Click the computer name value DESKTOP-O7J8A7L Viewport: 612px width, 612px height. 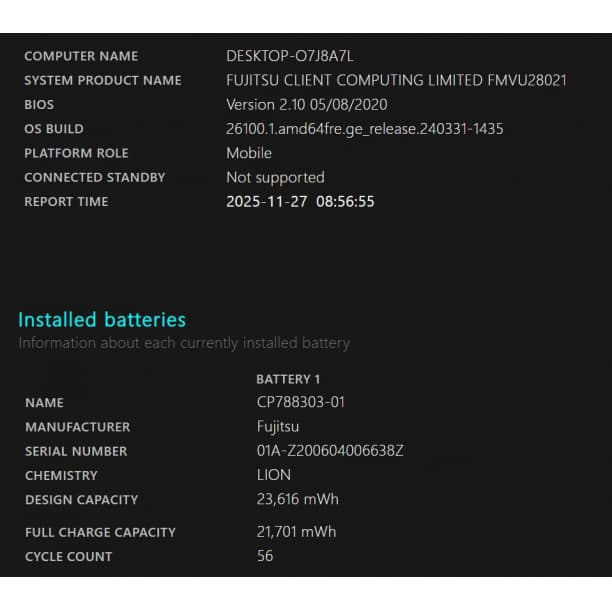click(x=289, y=56)
